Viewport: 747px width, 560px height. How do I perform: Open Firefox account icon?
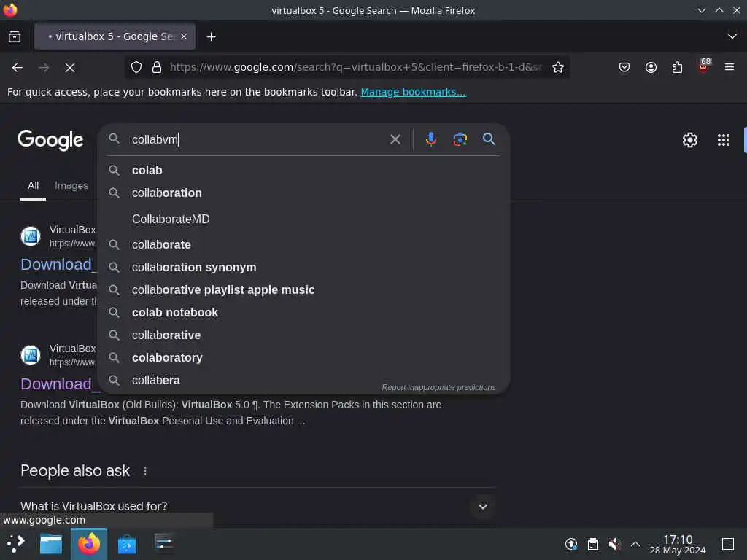[x=651, y=67]
